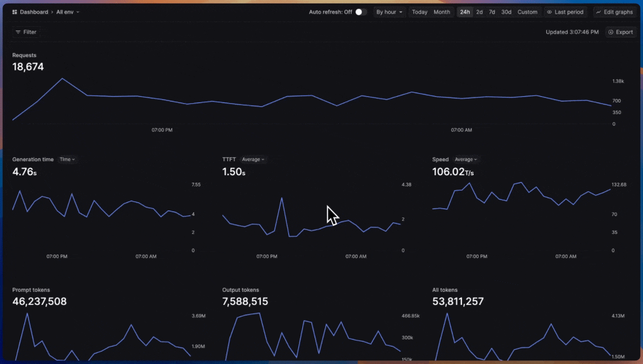
Task: Select the 24h range
Action: click(x=465, y=12)
